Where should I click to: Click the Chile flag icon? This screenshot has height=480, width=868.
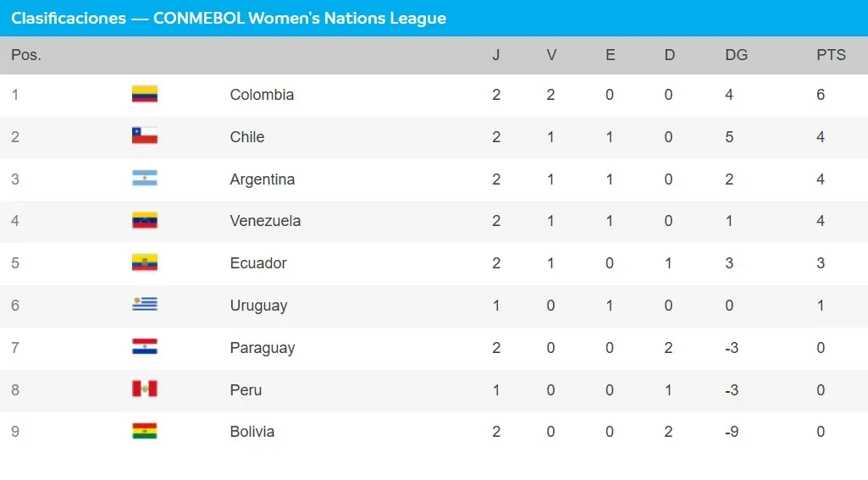145,136
